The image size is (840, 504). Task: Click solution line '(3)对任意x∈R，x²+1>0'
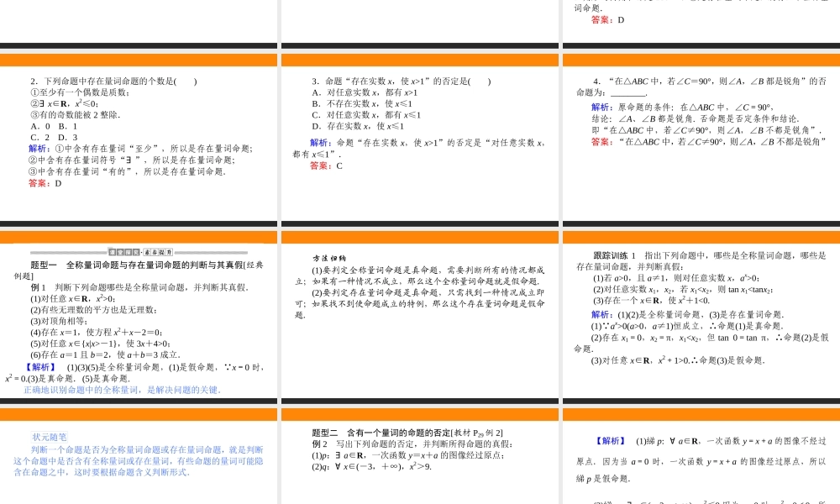coord(678,360)
